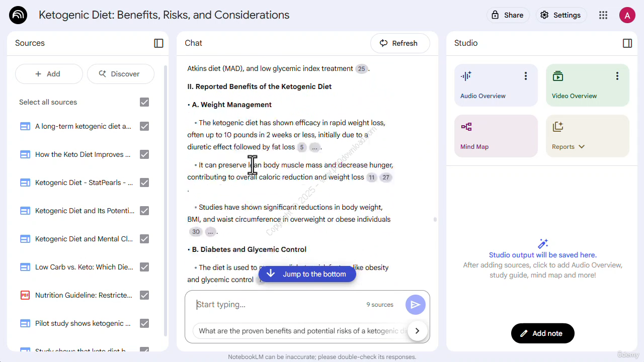Click heading "B. Diabetes and Glycemic Control"
Screen dimensions: 644x362
pos(249,249)
